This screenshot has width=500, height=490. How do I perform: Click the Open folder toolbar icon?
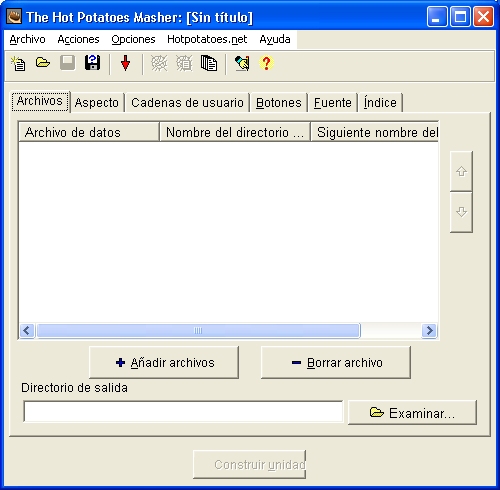[x=43, y=62]
